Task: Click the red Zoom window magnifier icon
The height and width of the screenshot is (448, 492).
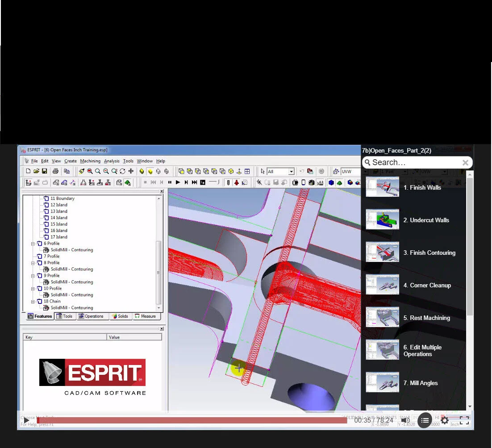Action: tap(90, 171)
